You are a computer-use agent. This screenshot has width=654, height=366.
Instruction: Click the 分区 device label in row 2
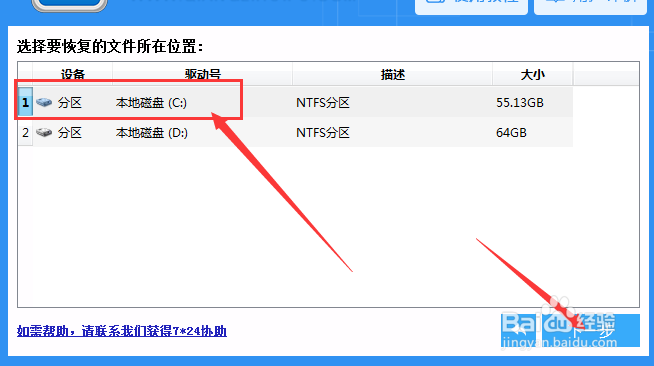coord(70,133)
